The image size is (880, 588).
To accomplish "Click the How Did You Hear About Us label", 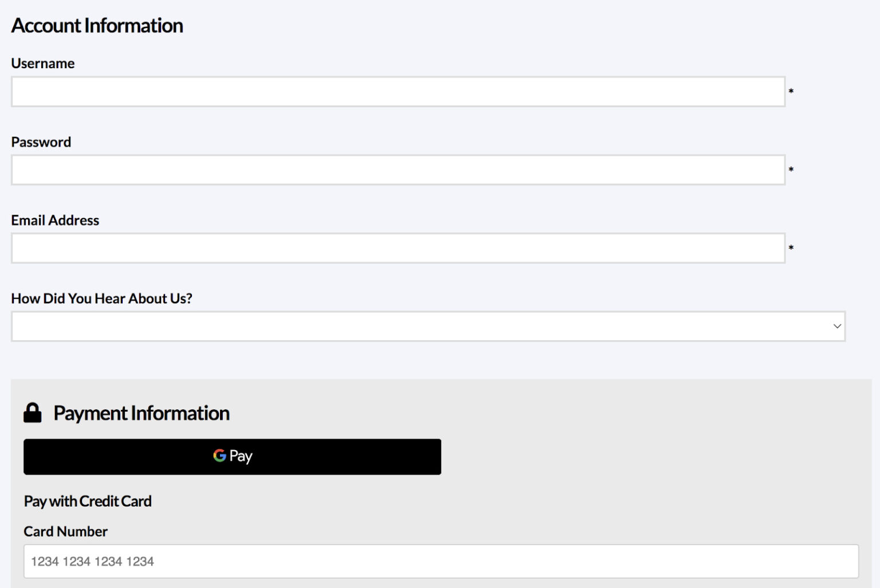I will pos(101,299).
